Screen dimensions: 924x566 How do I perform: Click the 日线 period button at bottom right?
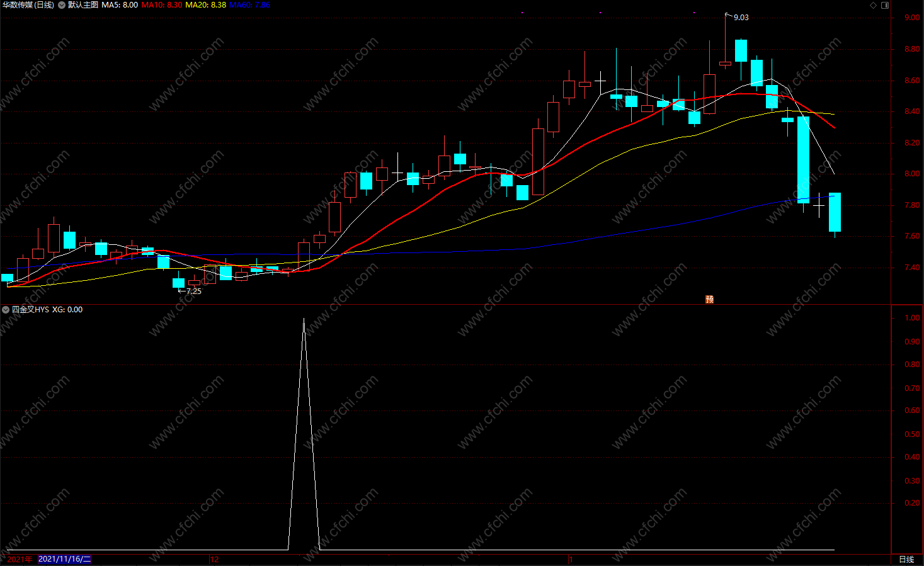906,559
